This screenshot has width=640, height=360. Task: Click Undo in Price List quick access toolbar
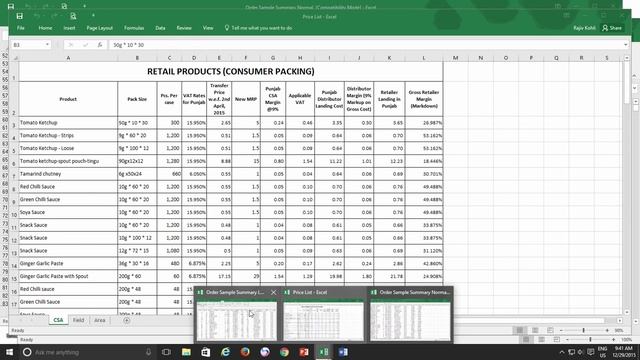click(x=37, y=16)
